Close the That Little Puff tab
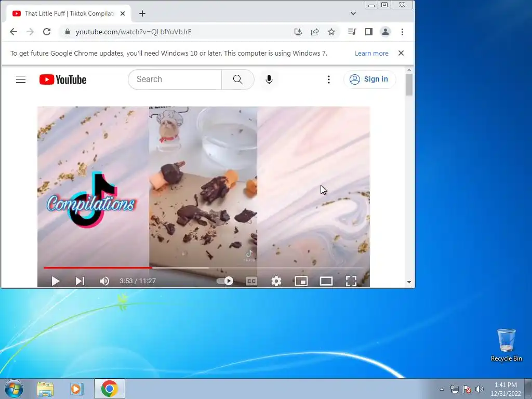The image size is (532, 399). [x=123, y=14]
